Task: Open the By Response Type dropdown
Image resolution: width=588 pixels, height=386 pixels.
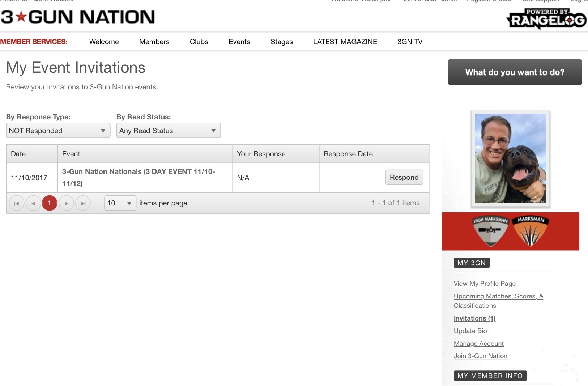Action: click(58, 131)
